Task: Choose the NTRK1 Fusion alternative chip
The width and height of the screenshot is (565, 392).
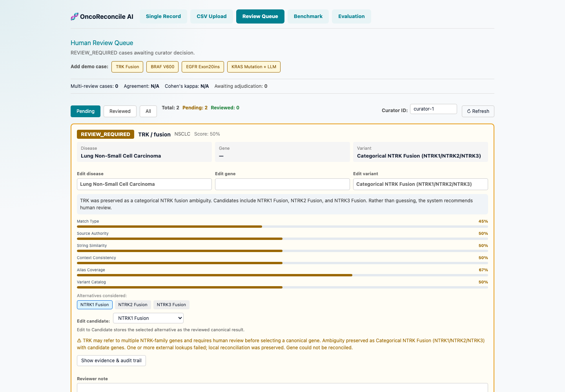Action: pyautogui.click(x=95, y=305)
